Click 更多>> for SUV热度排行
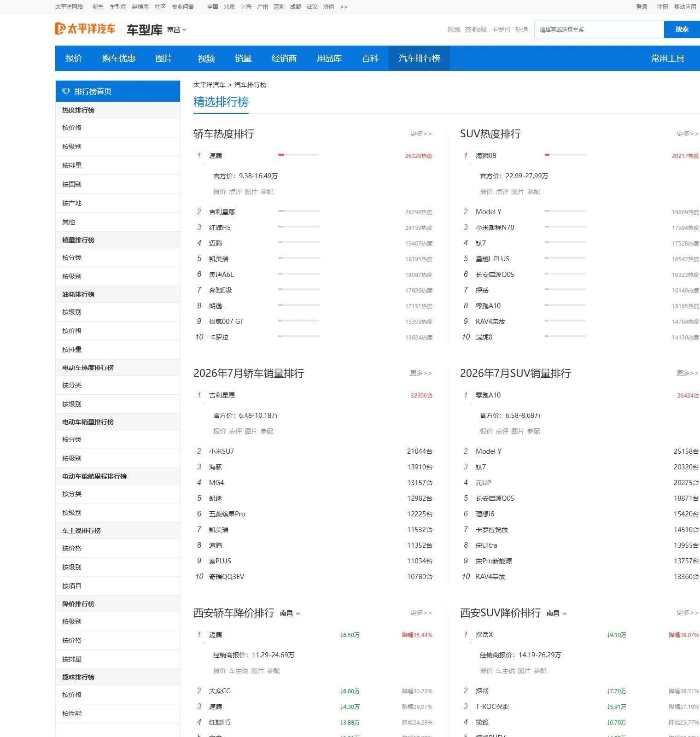 click(x=688, y=134)
